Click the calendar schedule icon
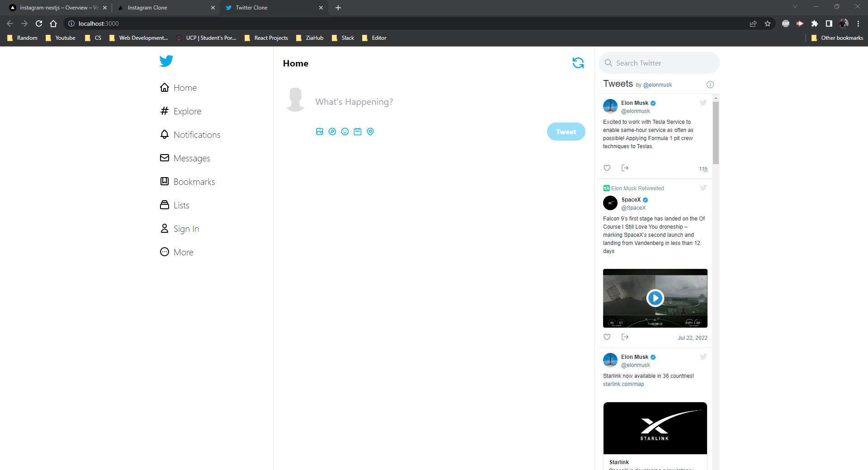 358,132
